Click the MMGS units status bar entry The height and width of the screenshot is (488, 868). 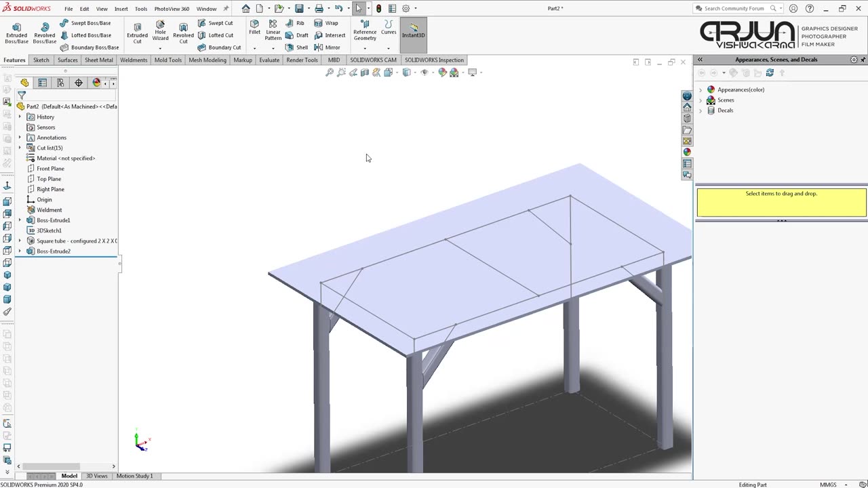828,485
